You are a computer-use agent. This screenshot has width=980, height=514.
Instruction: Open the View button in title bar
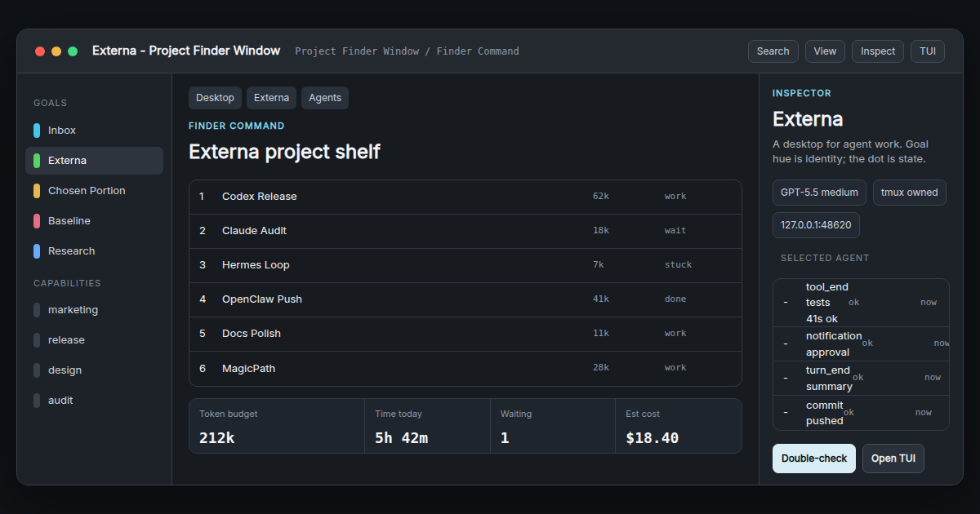coord(825,51)
